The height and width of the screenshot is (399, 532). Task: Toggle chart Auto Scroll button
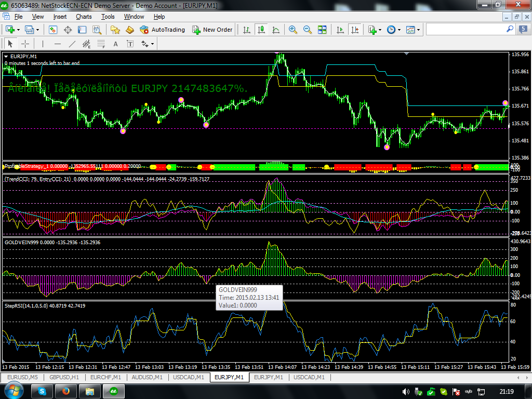click(341, 30)
